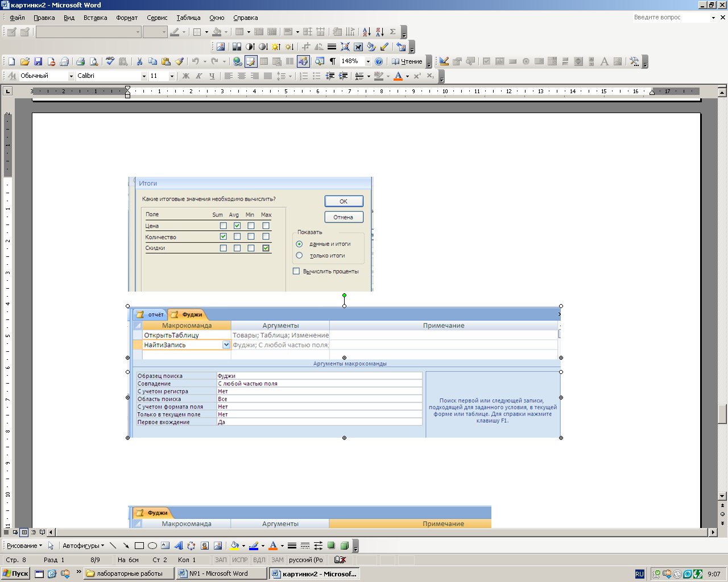The height and width of the screenshot is (582, 728).
Task: Open the Правка menu
Action: pos(44,18)
